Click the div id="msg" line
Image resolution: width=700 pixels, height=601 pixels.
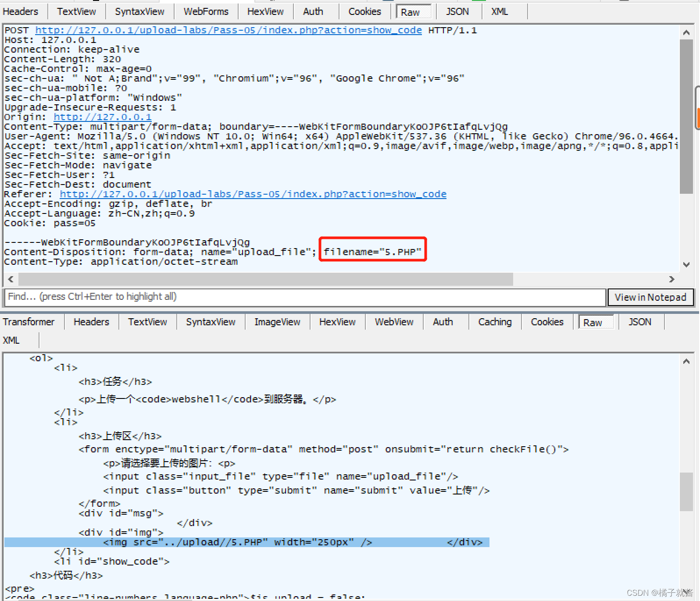pos(121,513)
